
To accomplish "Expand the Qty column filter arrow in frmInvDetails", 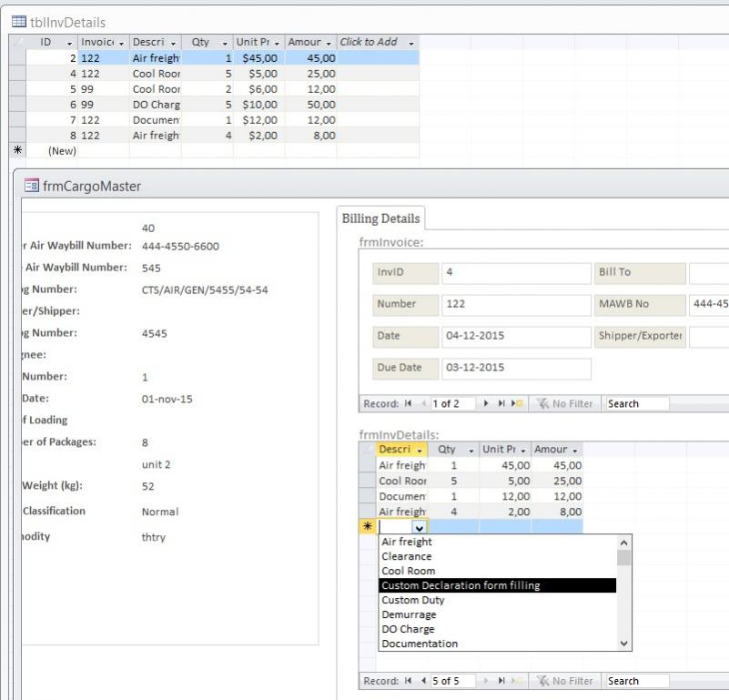I will (472, 450).
